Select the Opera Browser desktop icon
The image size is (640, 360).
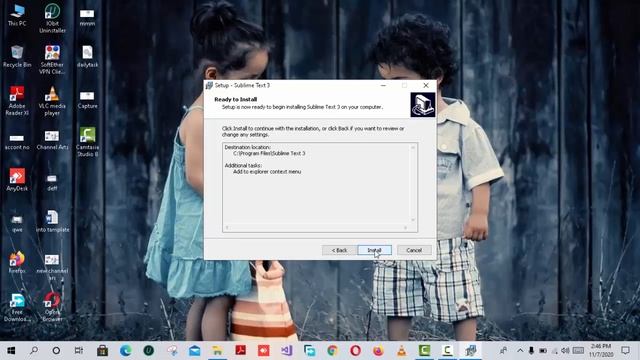point(52,307)
